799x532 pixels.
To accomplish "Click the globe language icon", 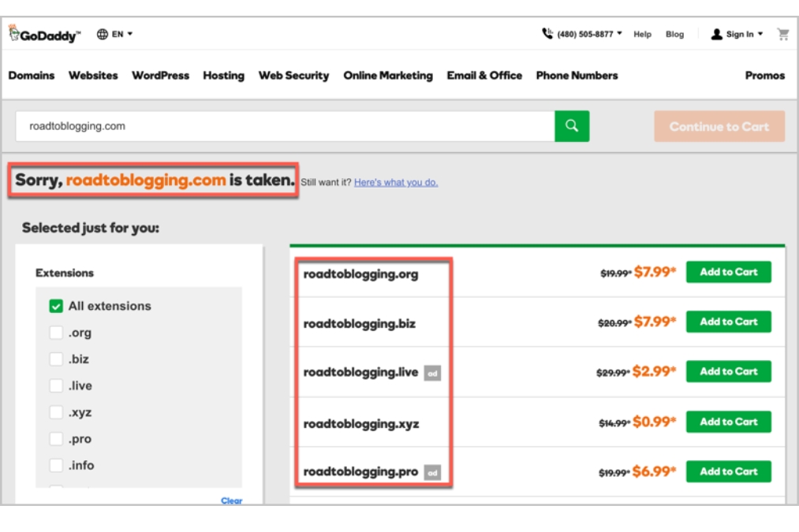I will pos(103,34).
